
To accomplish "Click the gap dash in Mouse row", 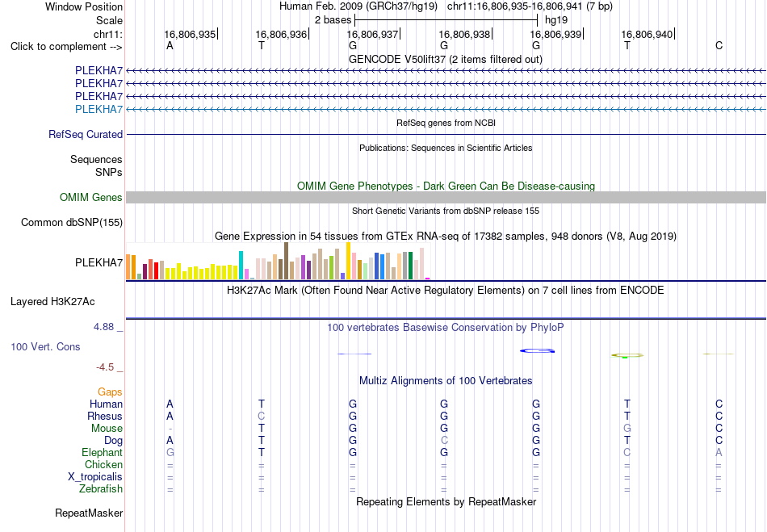I will (170, 429).
